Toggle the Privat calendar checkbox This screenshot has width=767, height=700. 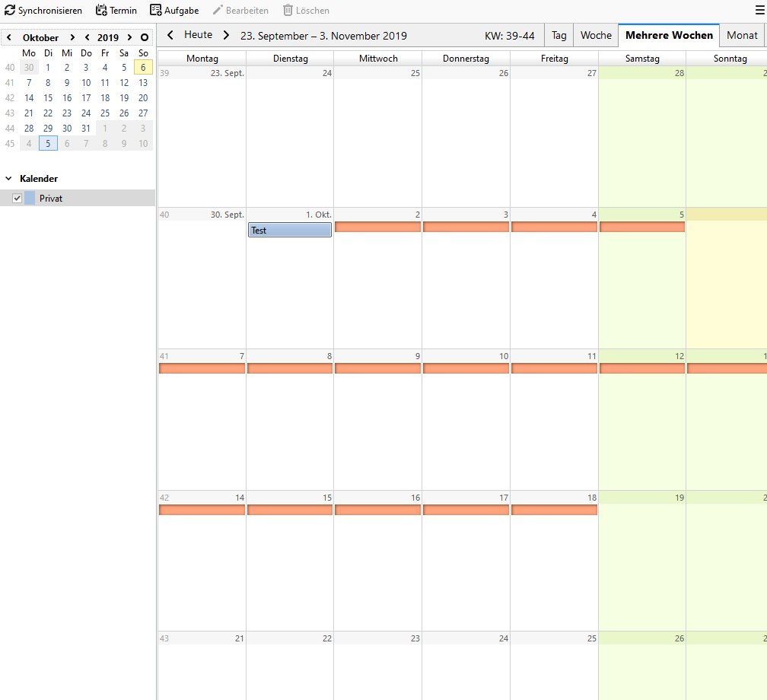tap(17, 198)
